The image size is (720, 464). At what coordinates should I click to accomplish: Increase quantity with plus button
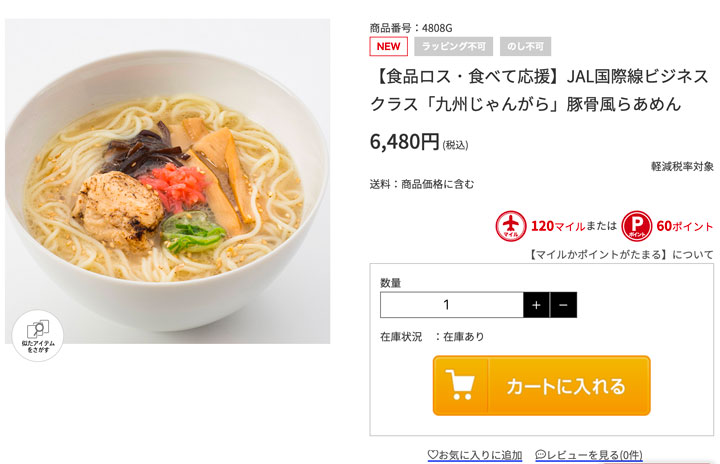(x=536, y=305)
